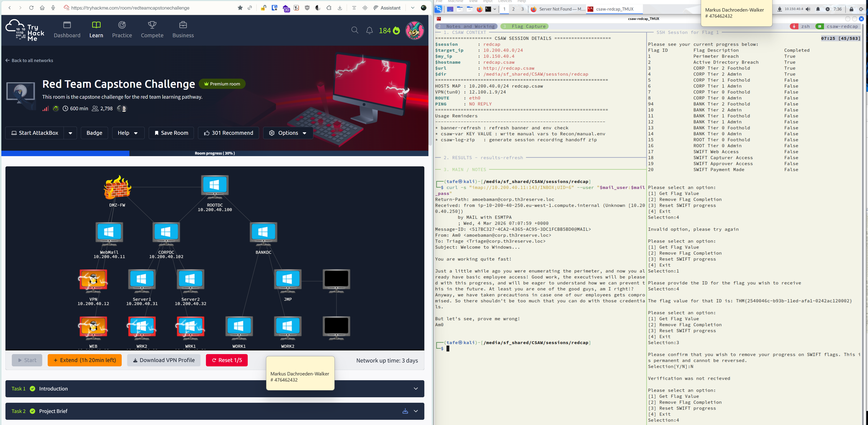Click the ROOTDC machine icon
The height and width of the screenshot is (425, 868).
click(215, 185)
